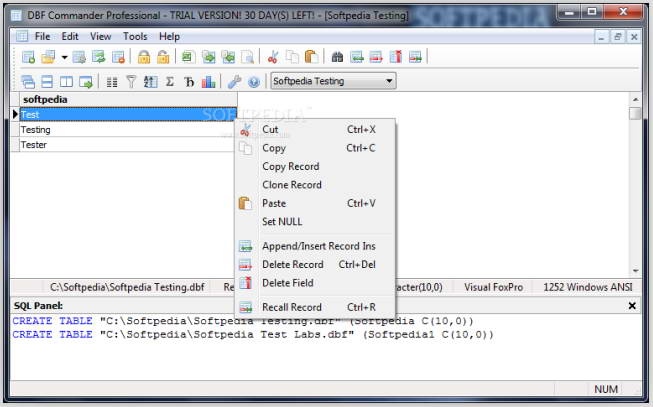Open the Edit menu
The height and width of the screenshot is (407, 653).
point(70,37)
